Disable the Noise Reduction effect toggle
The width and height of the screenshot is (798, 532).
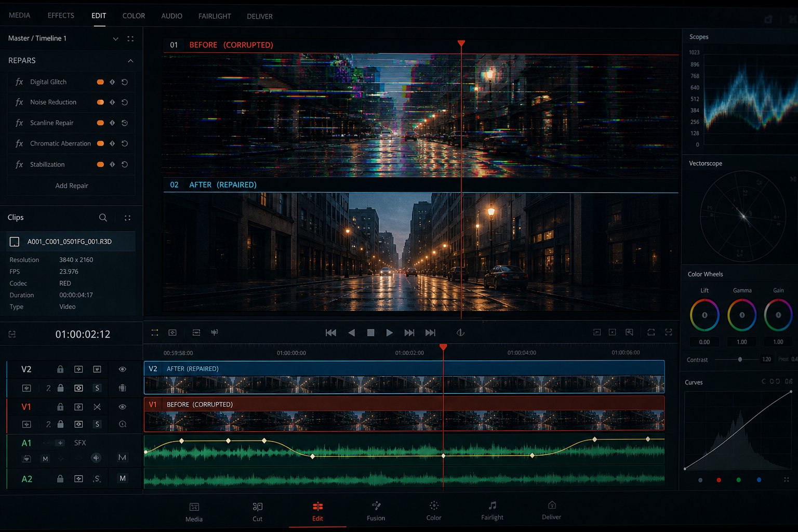coord(100,102)
